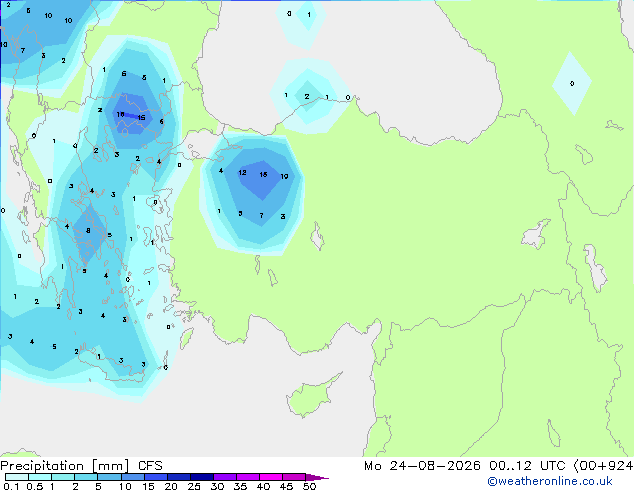This screenshot has height=490, width=634.
Task: Click the over-50 mm arrow at legend end
Action: (x=317, y=477)
